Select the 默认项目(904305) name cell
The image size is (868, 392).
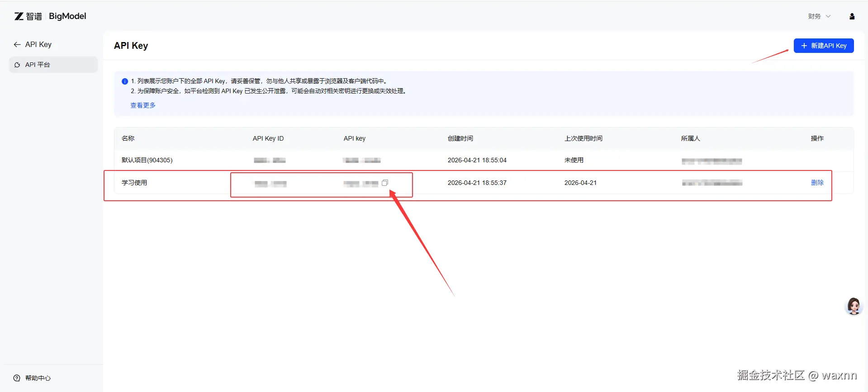click(x=147, y=160)
